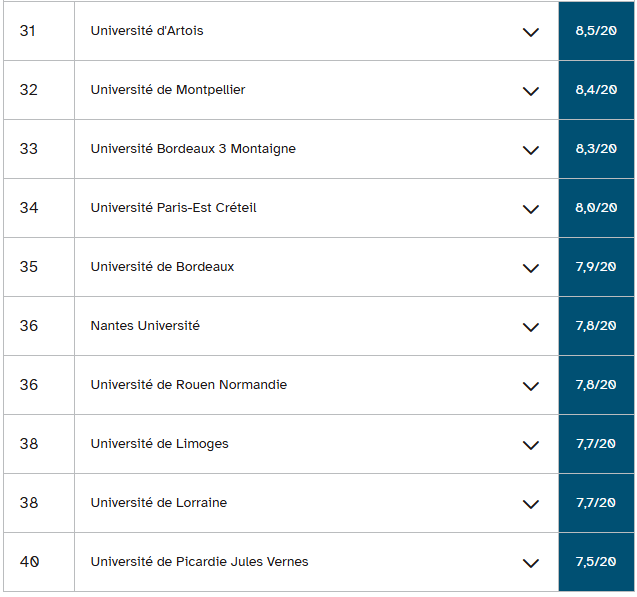Click rank number 31 cell
The height and width of the screenshot is (597, 637).
click(28, 31)
